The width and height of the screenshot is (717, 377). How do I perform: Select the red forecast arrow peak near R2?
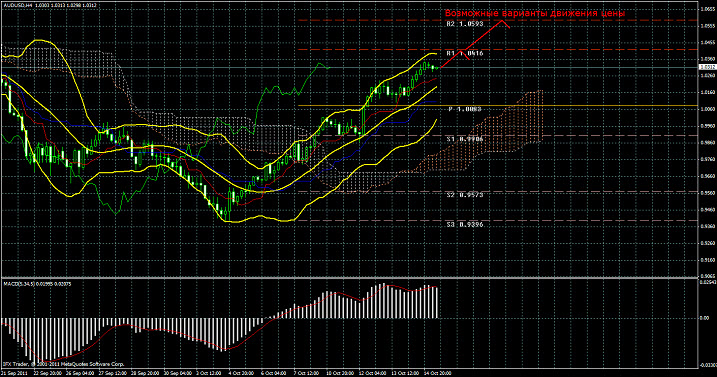[x=503, y=21]
